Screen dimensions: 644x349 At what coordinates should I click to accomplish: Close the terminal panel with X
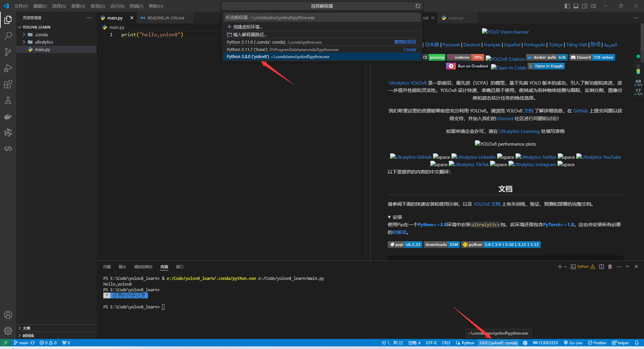point(636,267)
